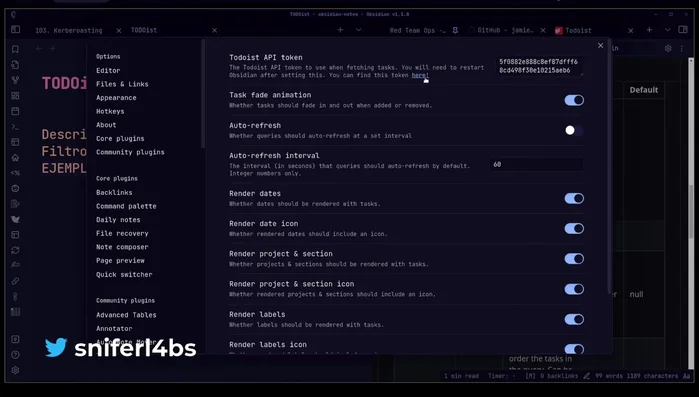Click the Templater <% ribbon icon

coord(15,173)
